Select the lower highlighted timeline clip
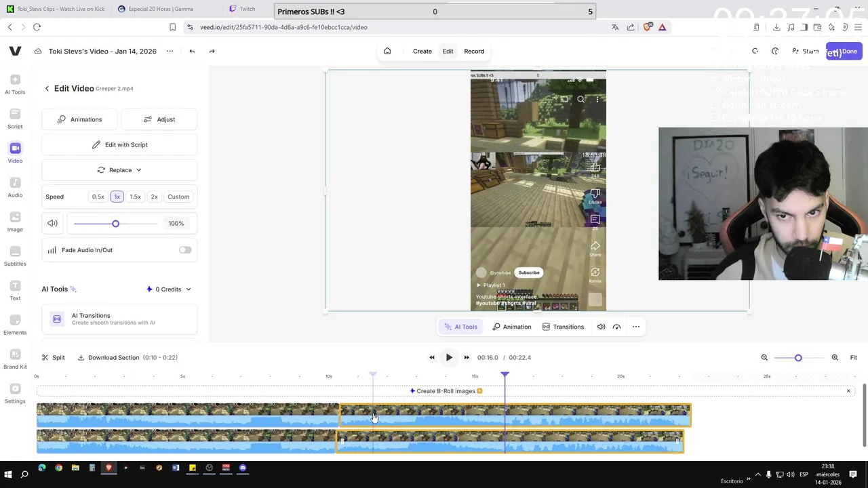Screen dimensions: 868x488 click(510, 441)
